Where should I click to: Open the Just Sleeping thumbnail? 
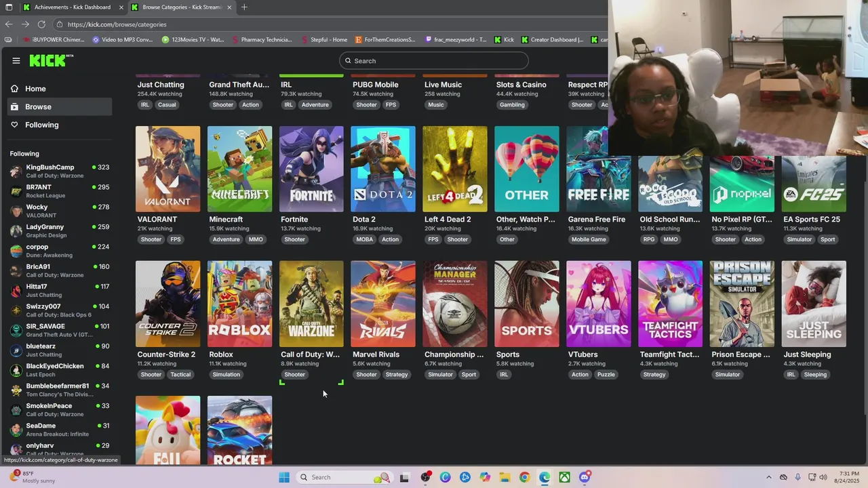coord(814,304)
